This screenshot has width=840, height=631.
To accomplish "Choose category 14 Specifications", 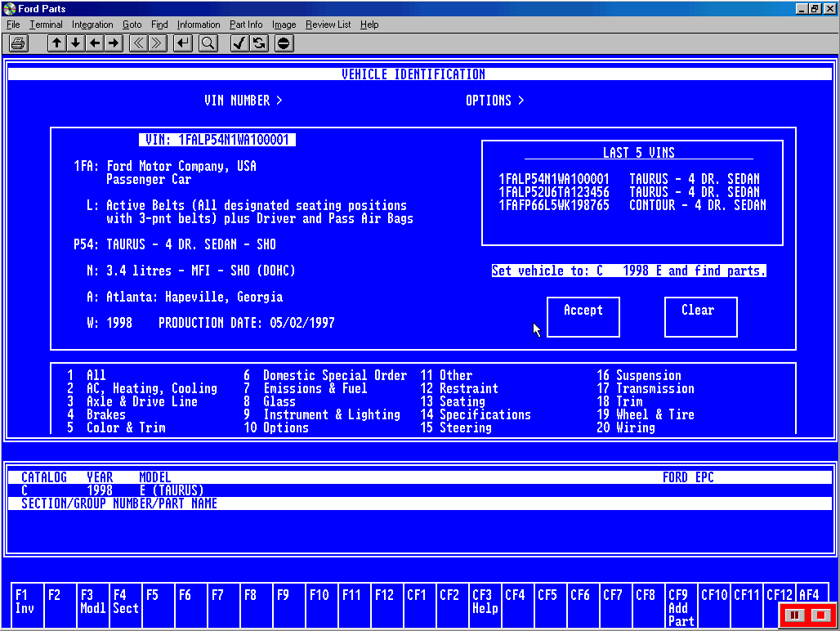I will (476, 414).
